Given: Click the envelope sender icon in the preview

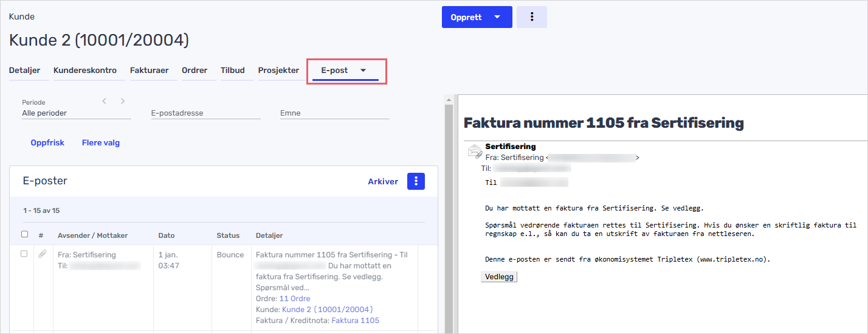Looking at the screenshot, I should (475, 151).
